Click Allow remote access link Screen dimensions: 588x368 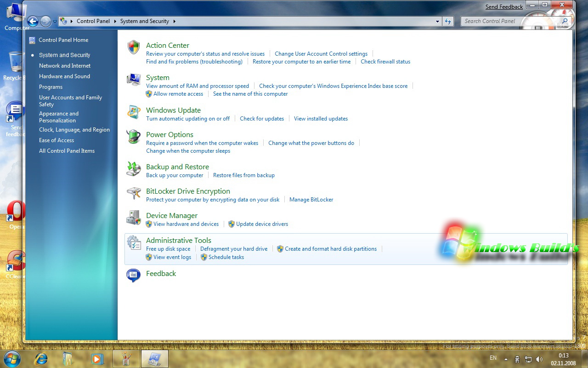(178, 94)
